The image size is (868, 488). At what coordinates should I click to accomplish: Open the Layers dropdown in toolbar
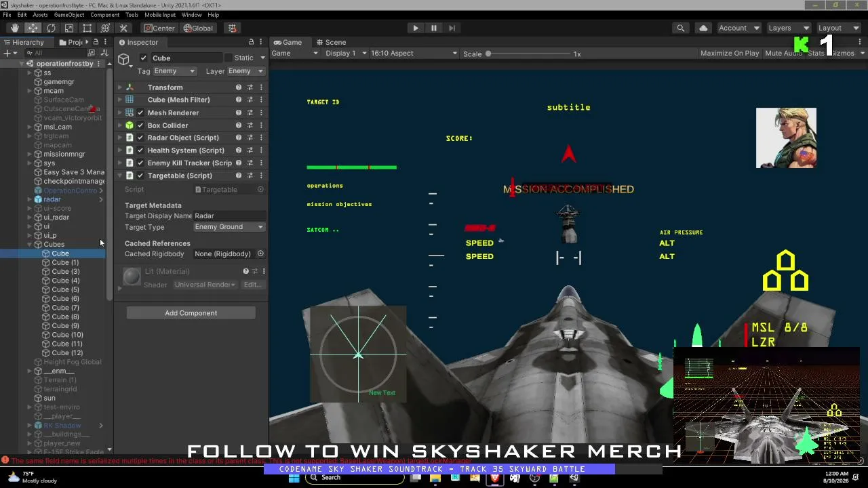coord(788,28)
